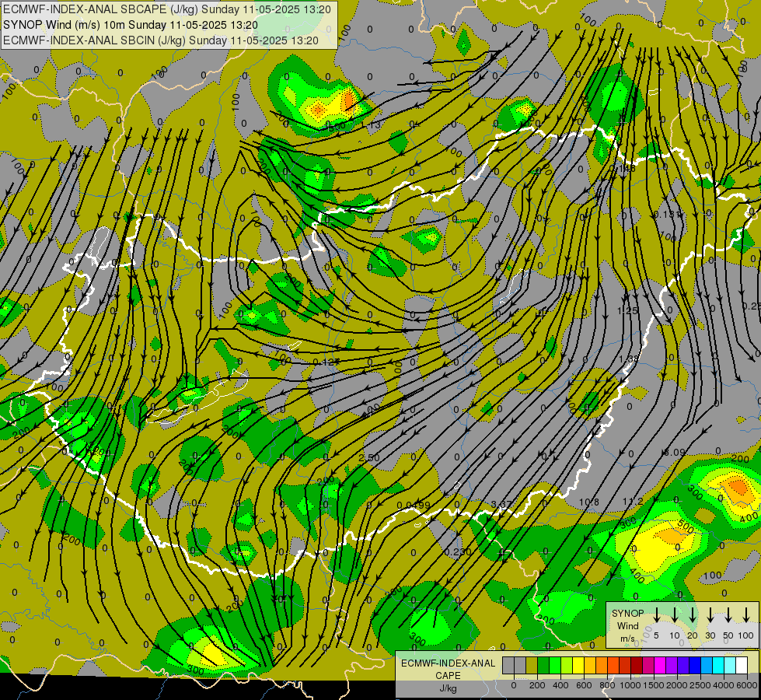761x700 pixels.
Task: Pick the dark green swatch in CAPE scale
Action: click(x=543, y=665)
